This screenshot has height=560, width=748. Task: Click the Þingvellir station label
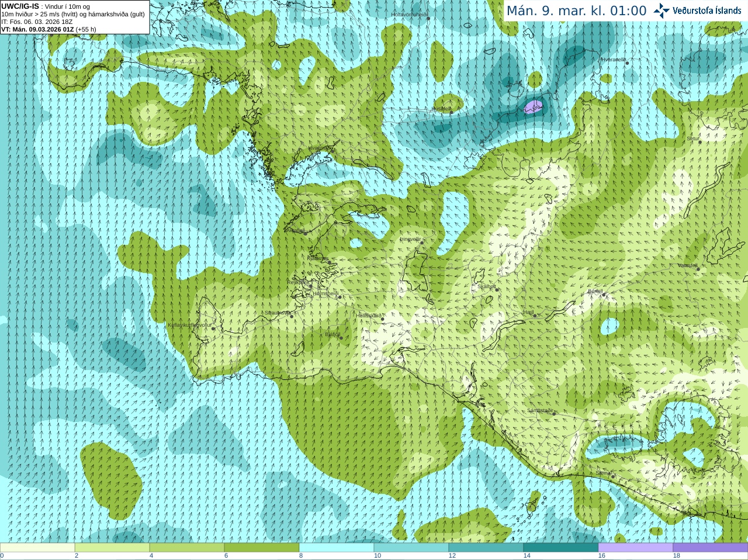click(x=410, y=239)
